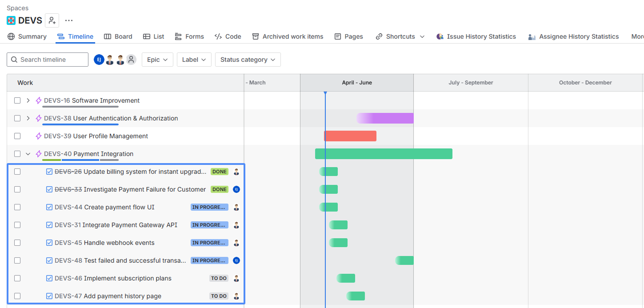
Task: Switch to the Board tab
Action: point(118,36)
